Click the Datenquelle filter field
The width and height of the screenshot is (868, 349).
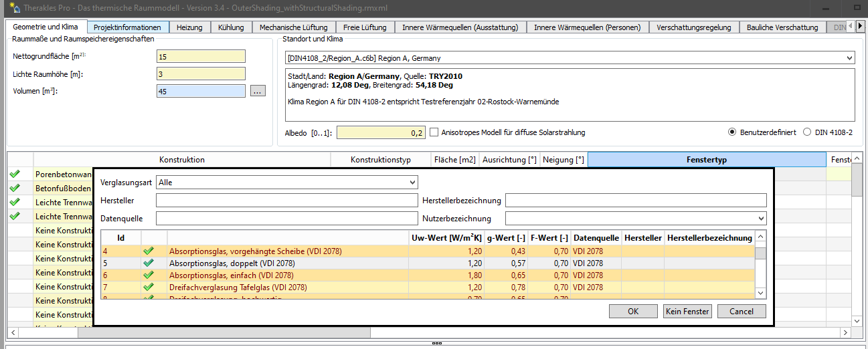(x=286, y=218)
